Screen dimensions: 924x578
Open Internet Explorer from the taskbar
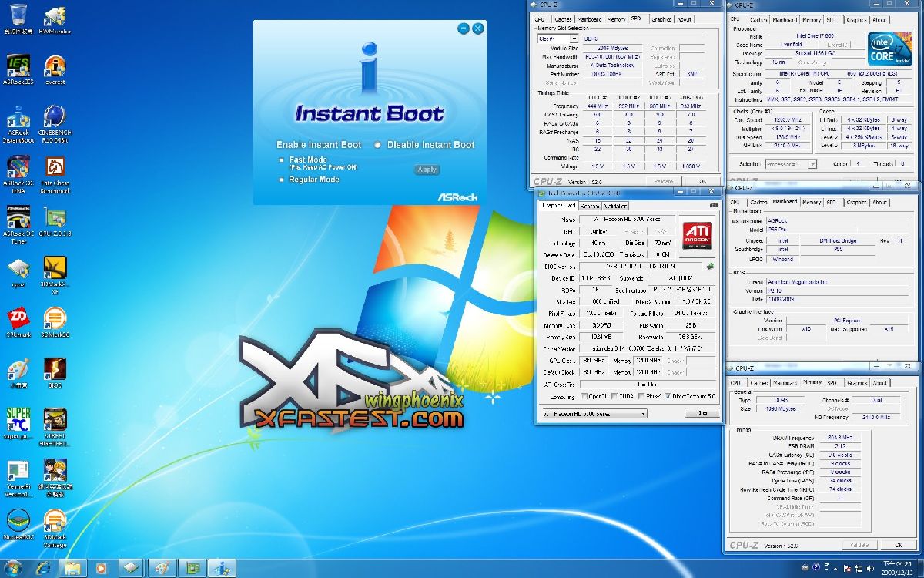[x=43, y=567]
